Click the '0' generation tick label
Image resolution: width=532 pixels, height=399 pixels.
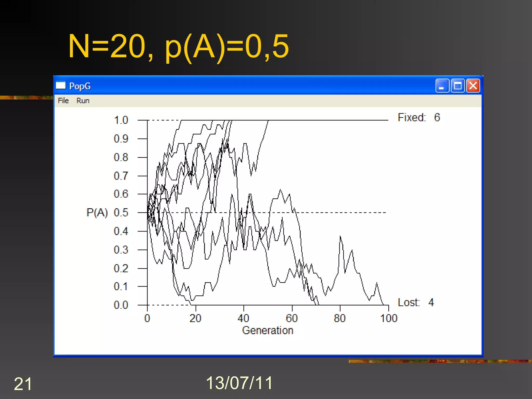click(147, 318)
